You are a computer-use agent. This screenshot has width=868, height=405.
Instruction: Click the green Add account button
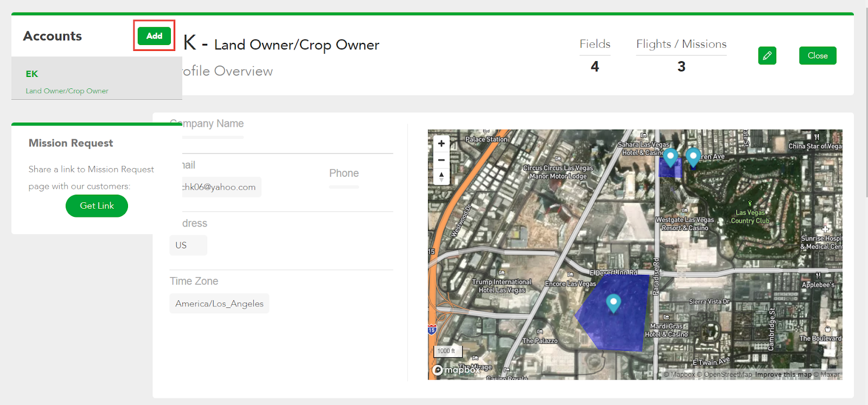[x=154, y=36]
